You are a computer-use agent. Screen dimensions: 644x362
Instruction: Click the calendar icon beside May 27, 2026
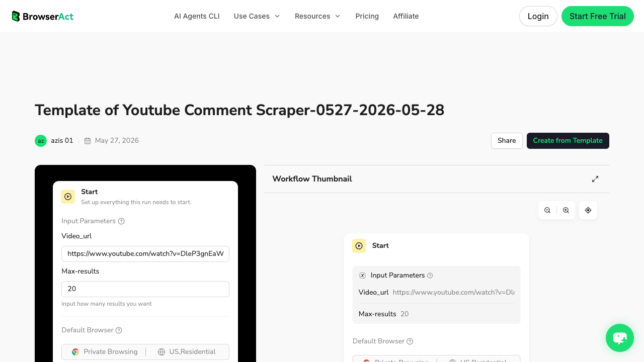coord(88,141)
